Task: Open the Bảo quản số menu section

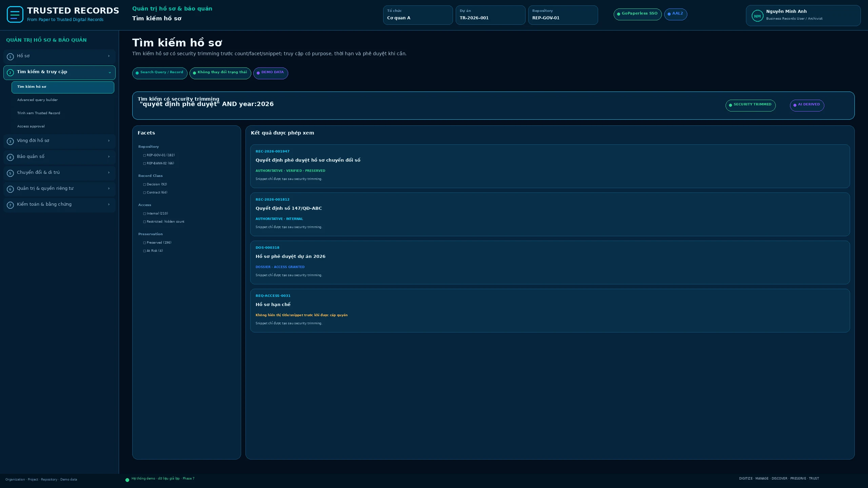Action: click(x=59, y=157)
